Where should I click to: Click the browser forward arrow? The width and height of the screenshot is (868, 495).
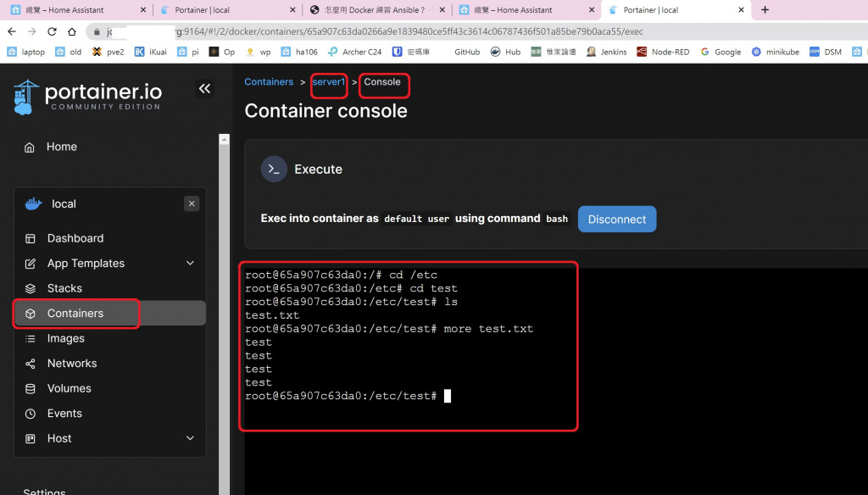point(32,31)
